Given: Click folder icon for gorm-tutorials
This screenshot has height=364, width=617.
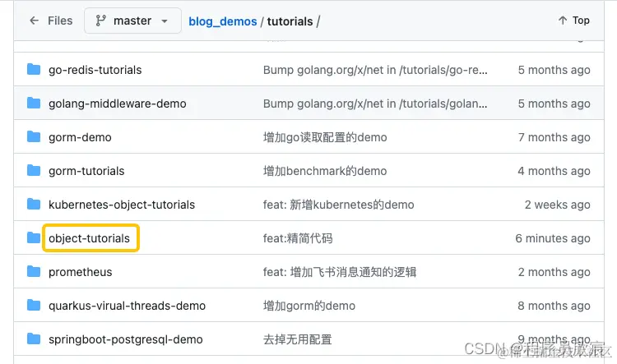Looking at the screenshot, I should [34, 171].
